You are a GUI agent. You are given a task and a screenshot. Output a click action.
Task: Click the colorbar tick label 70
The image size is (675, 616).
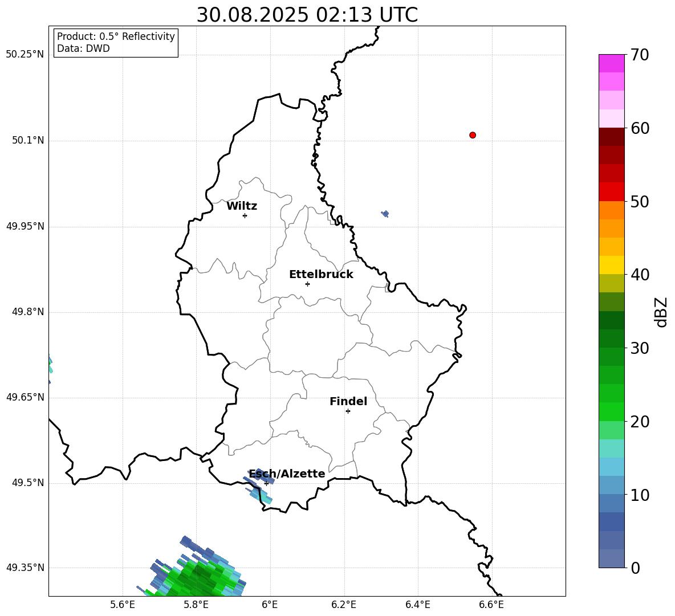[x=640, y=55]
